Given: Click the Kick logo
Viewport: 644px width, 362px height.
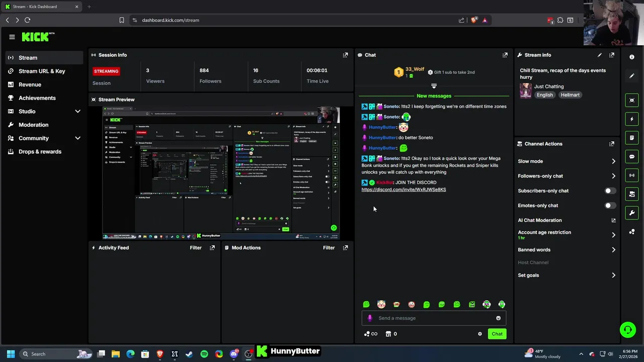Looking at the screenshot, I should point(38,37).
